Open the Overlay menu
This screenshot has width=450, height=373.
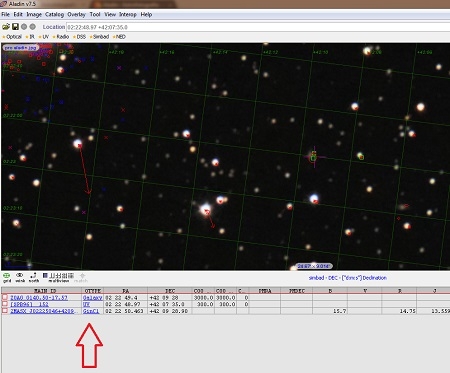(76, 14)
